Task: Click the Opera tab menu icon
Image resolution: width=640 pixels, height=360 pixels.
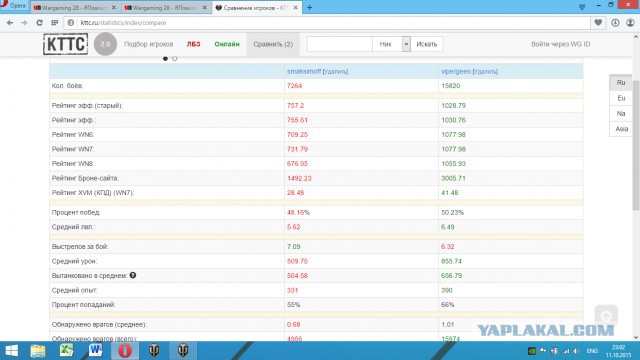Action: [x=582, y=7]
